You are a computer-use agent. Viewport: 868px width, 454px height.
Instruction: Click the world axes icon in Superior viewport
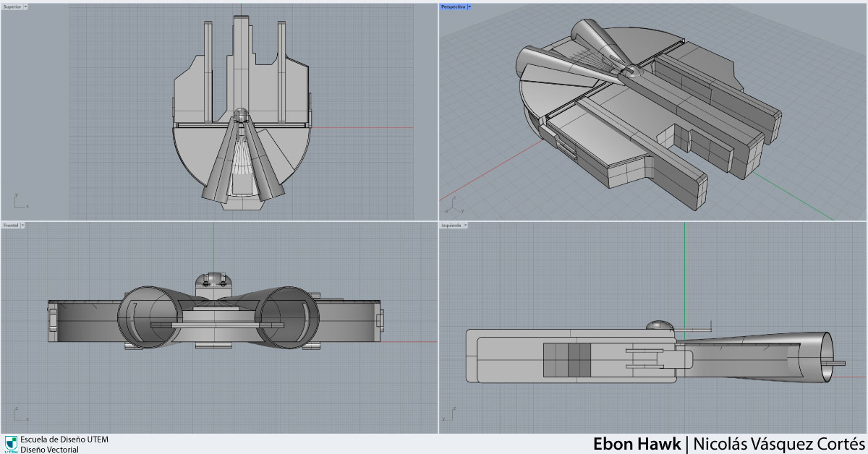tap(17, 200)
